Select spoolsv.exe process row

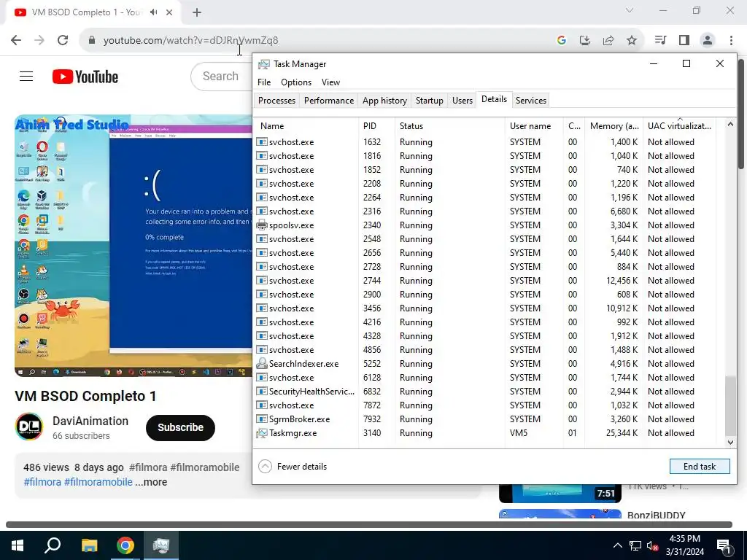pyautogui.click(x=484, y=225)
